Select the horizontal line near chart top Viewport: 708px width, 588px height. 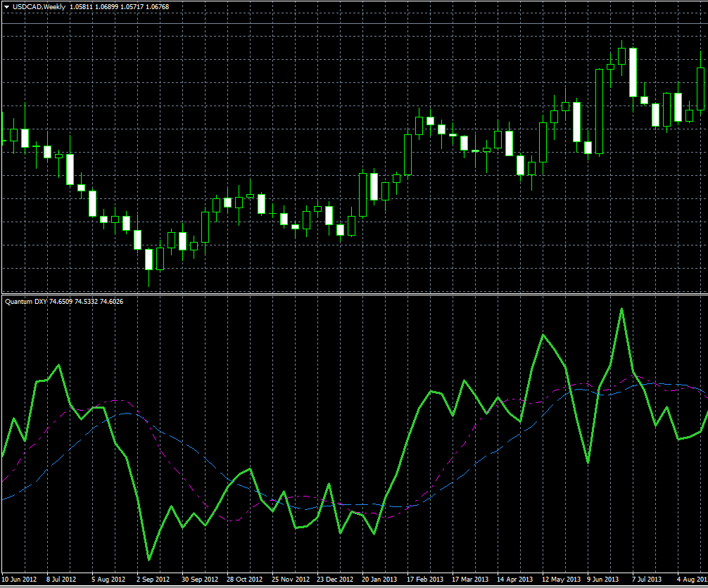352,24
